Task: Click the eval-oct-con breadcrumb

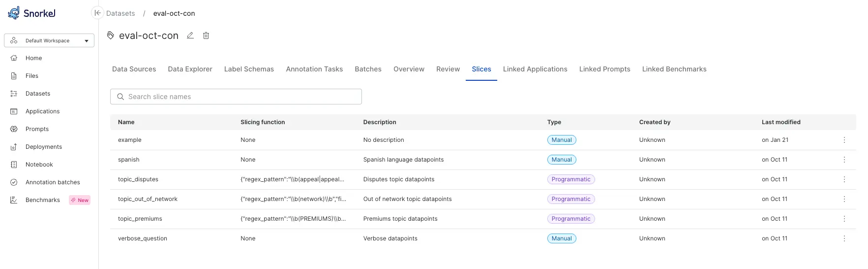Action: (174, 13)
